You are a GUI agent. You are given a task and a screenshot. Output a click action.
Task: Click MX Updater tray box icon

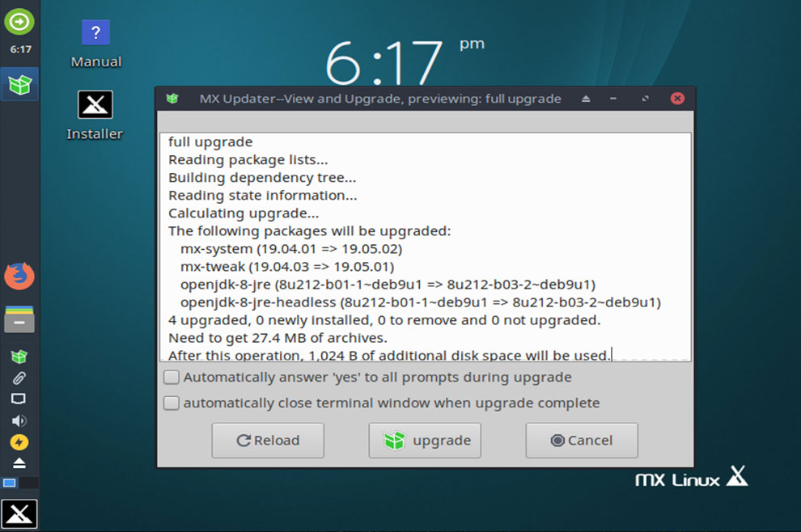pos(19,357)
